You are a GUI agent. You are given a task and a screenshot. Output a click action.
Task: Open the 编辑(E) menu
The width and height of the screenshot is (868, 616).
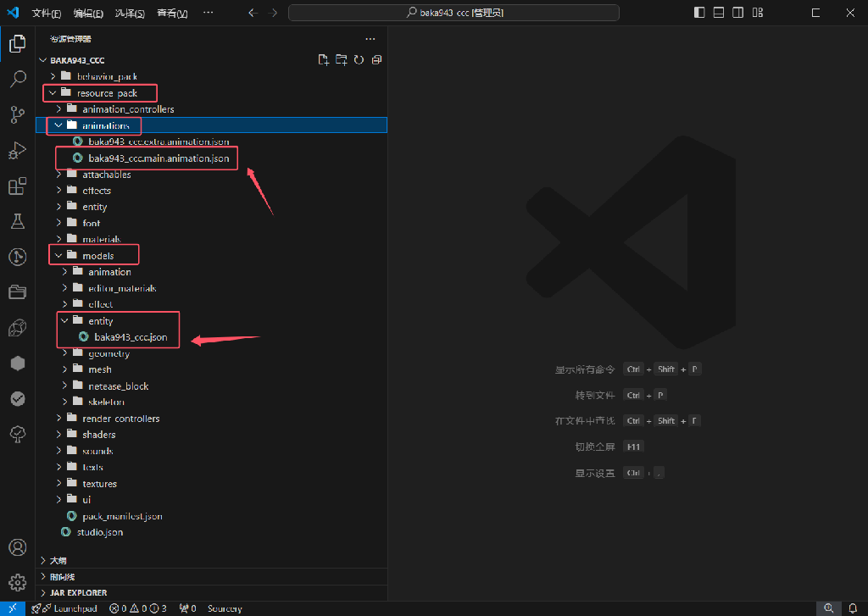coord(88,14)
